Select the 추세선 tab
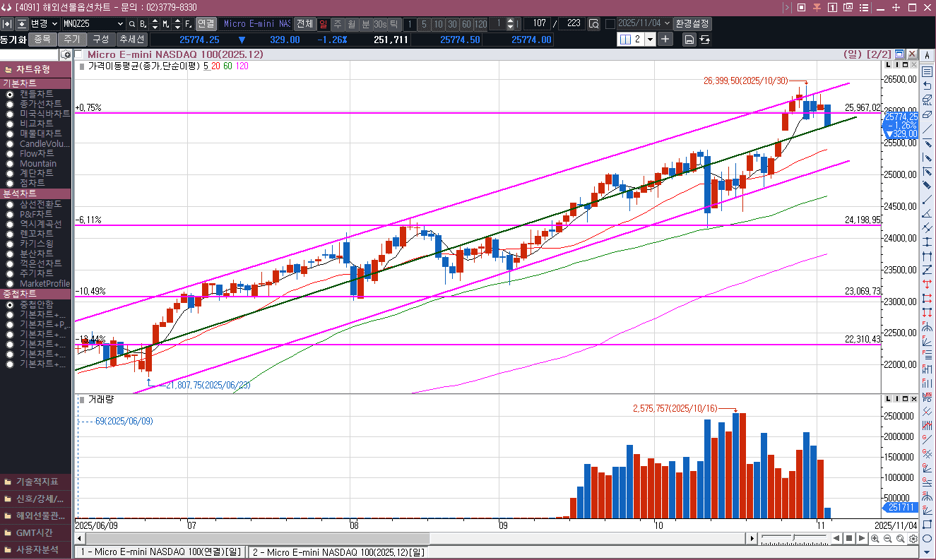936x560 pixels. click(x=132, y=40)
